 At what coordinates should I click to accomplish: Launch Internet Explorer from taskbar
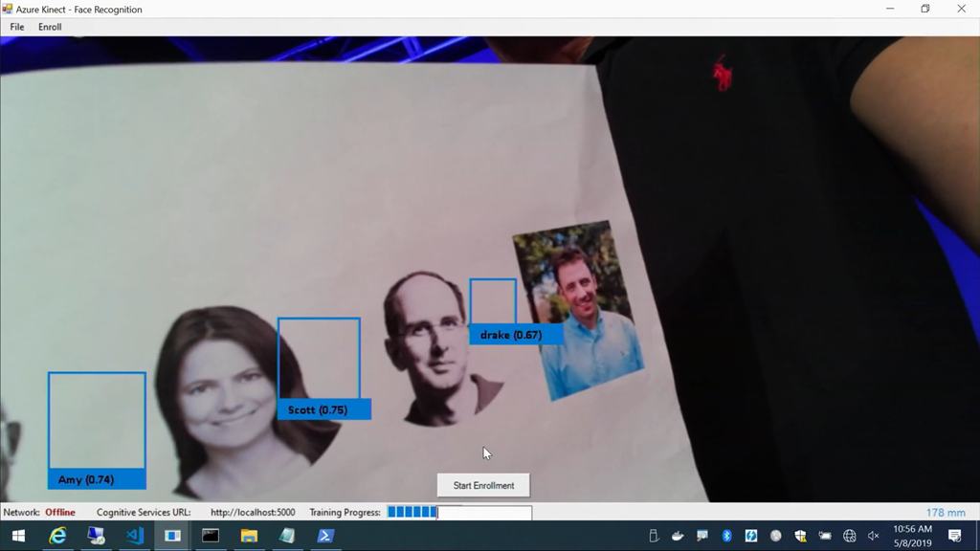coord(57,536)
